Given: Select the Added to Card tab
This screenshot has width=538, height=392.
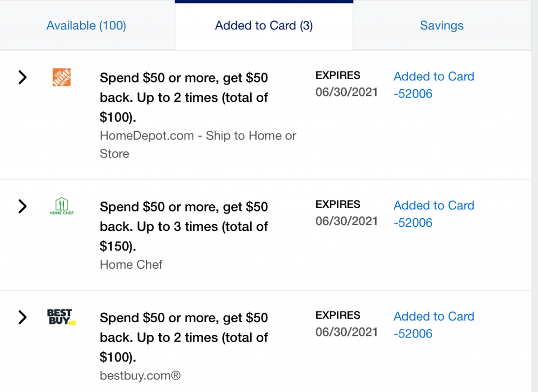Looking at the screenshot, I should coord(264,25).
